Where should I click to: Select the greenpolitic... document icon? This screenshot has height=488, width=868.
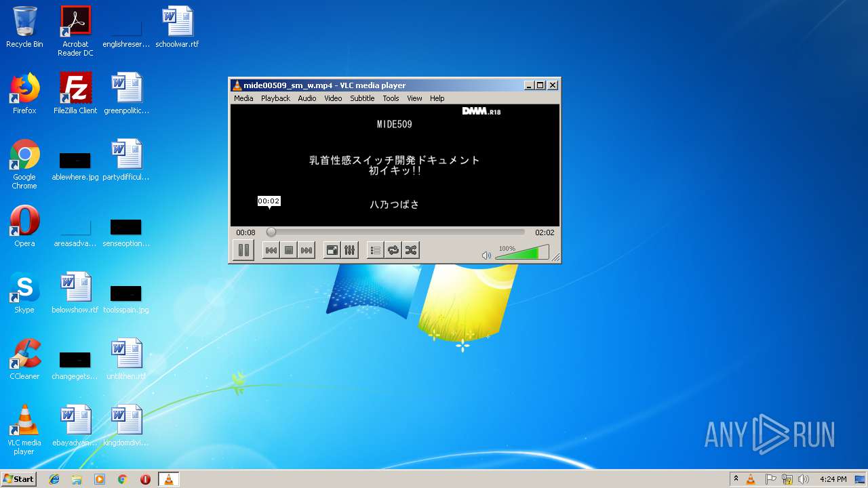pos(126,94)
